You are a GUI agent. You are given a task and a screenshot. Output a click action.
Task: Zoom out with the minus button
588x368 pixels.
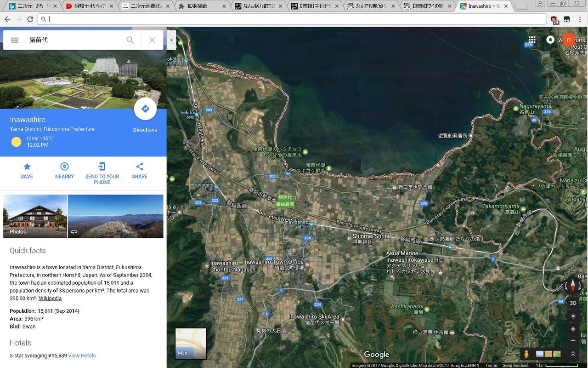click(573, 340)
